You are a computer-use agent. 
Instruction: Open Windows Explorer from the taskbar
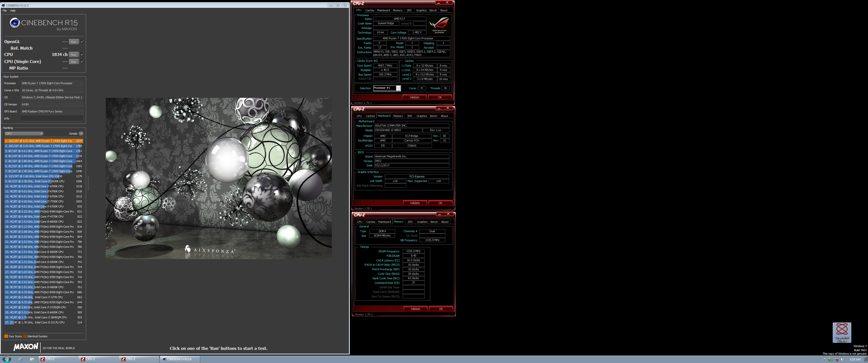[32, 359]
